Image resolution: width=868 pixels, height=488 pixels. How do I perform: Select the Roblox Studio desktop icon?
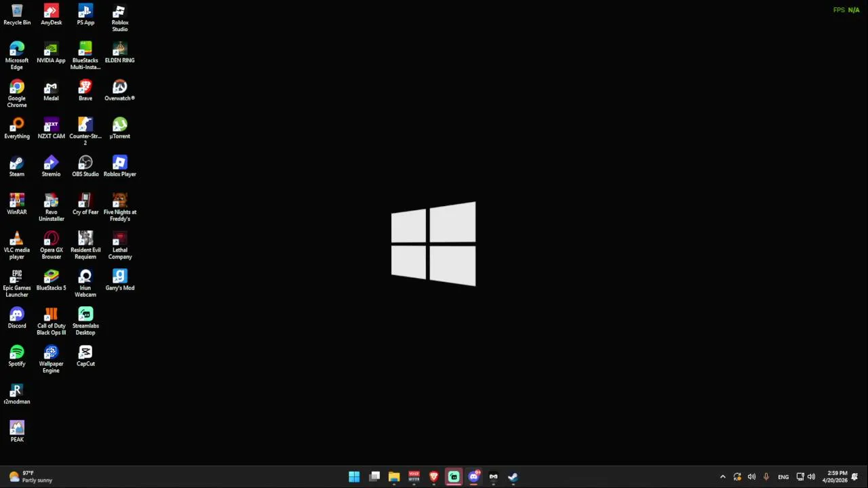(x=120, y=18)
